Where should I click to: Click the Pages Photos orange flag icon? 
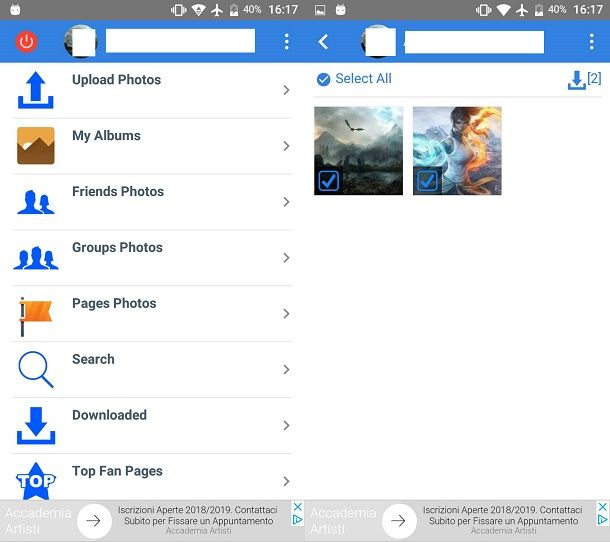click(x=35, y=316)
